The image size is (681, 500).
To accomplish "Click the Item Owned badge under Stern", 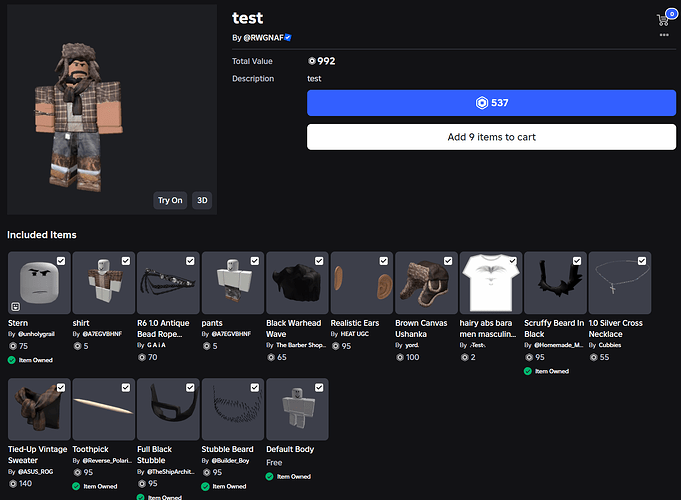I will point(30,360).
